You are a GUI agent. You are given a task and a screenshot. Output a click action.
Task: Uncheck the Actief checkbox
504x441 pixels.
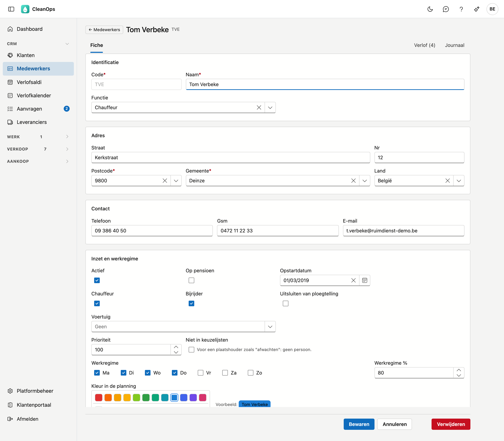point(97,280)
